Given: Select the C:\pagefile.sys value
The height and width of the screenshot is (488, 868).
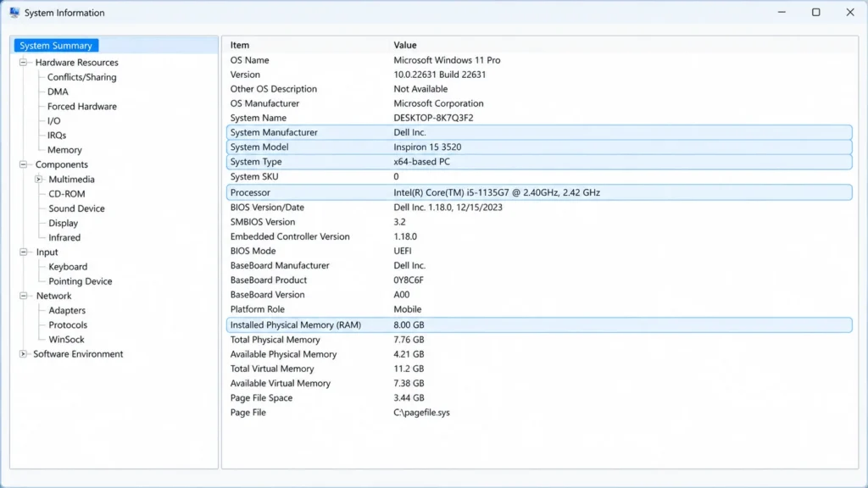Looking at the screenshot, I should tap(421, 413).
